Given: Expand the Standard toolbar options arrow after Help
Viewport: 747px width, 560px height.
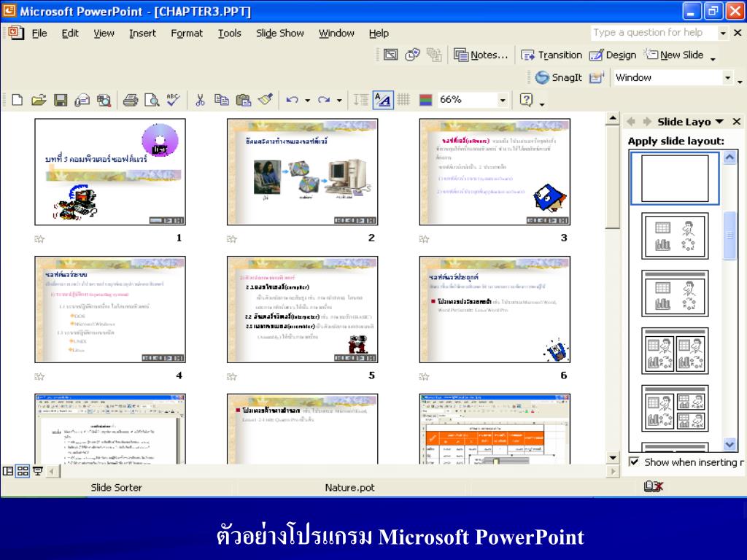Looking at the screenshot, I should click(x=542, y=103).
